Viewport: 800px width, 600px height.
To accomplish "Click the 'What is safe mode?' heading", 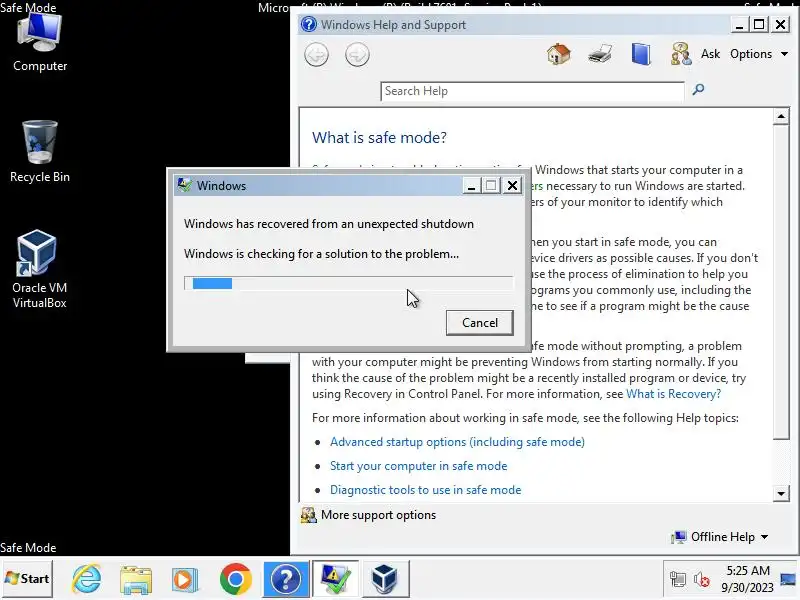I will (379, 137).
